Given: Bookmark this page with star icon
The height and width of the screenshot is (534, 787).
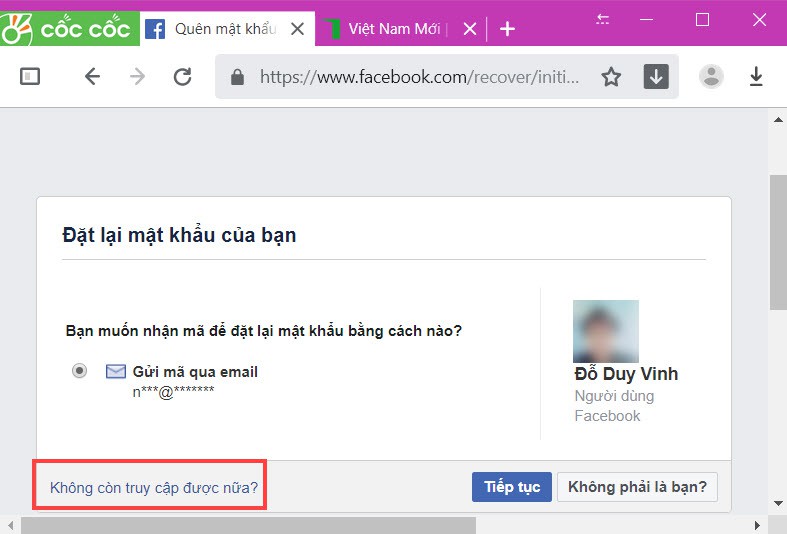Looking at the screenshot, I should pyautogui.click(x=611, y=77).
